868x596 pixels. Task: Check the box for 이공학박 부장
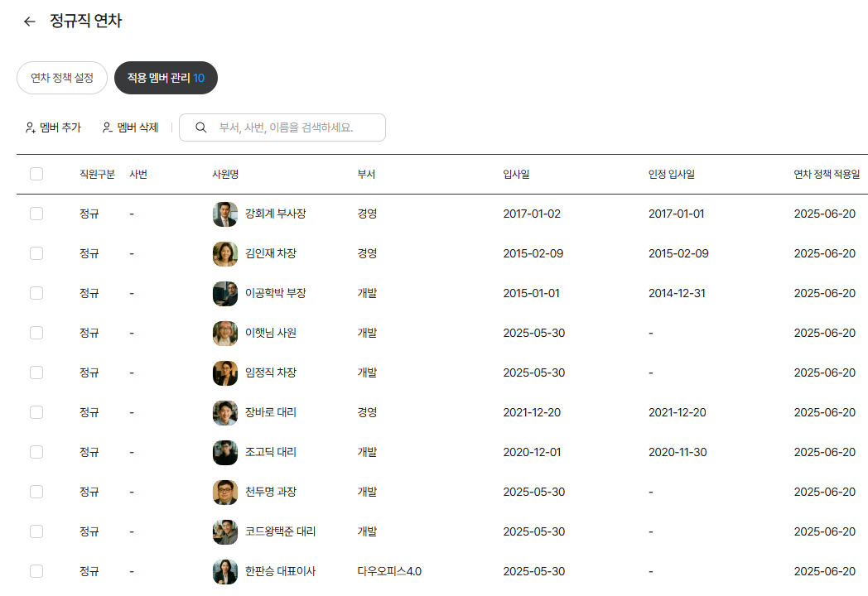point(36,293)
